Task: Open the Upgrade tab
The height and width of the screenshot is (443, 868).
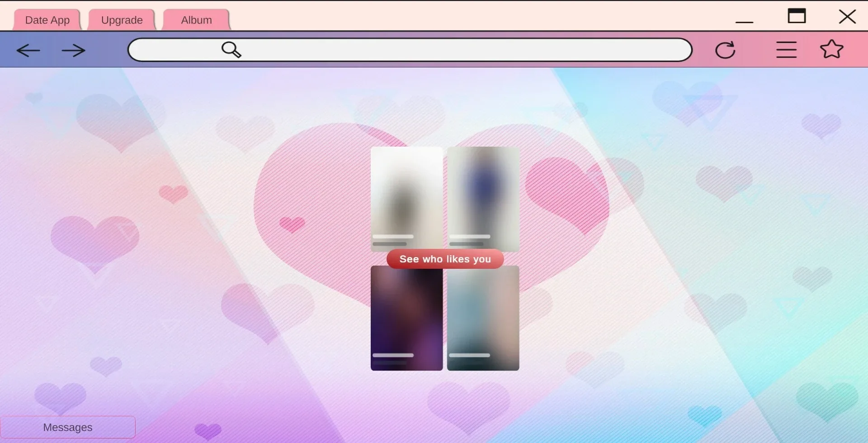Action: [122, 19]
